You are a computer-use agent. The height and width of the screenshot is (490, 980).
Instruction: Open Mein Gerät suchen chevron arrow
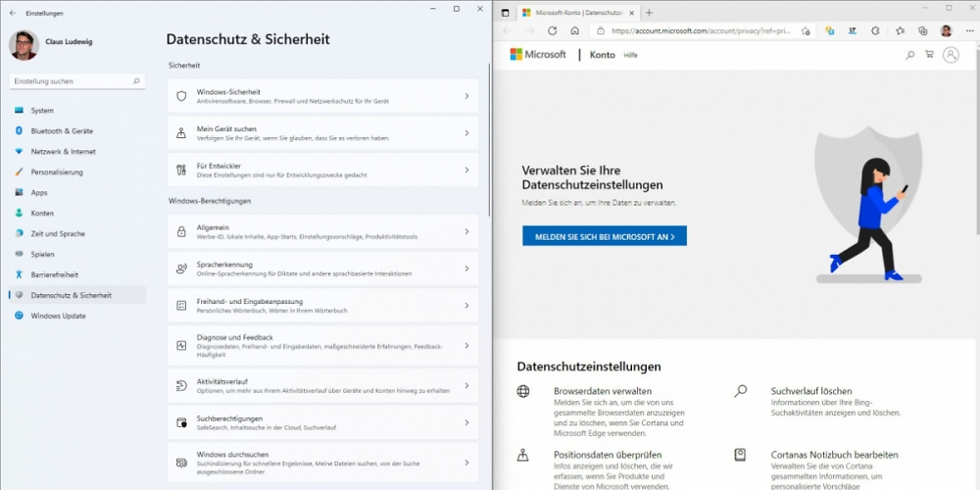[466, 132]
